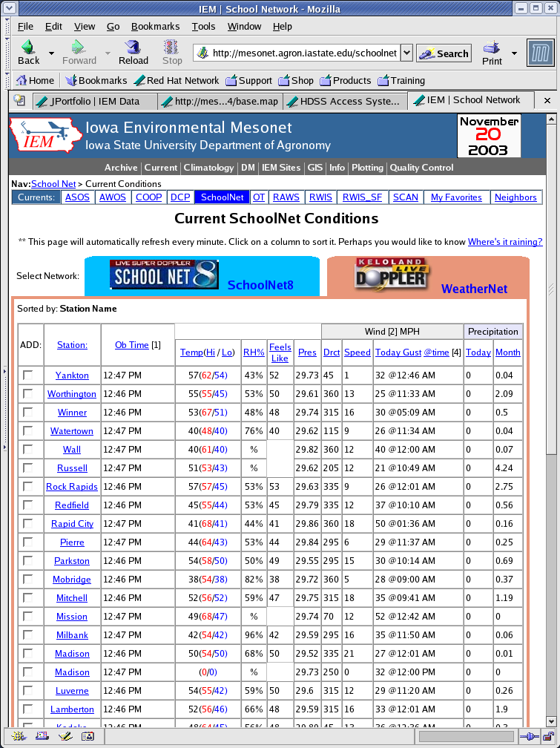Image resolution: width=560 pixels, height=748 pixels.
Task: Click the Search button next to URL bar
Action: (444, 53)
